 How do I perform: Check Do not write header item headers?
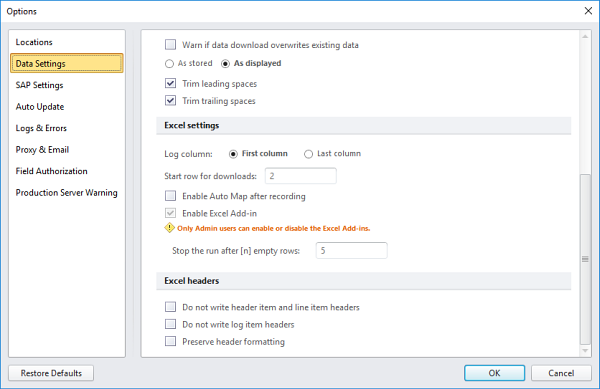coord(171,307)
